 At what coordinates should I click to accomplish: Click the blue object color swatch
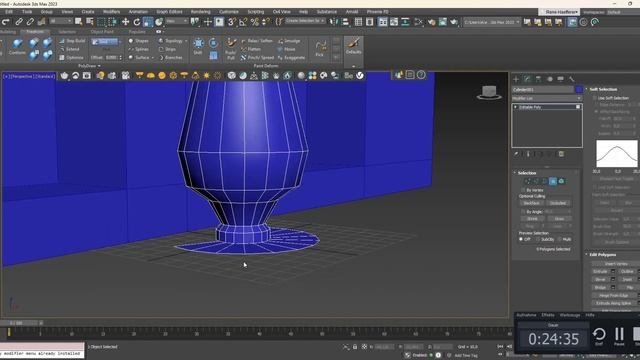click(579, 89)
